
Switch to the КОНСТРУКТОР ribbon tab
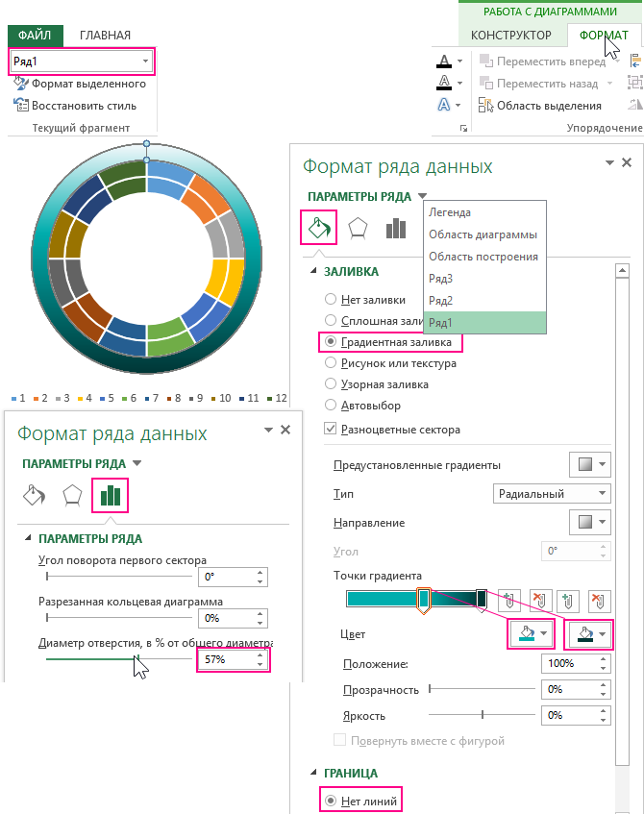click(511, 36)
